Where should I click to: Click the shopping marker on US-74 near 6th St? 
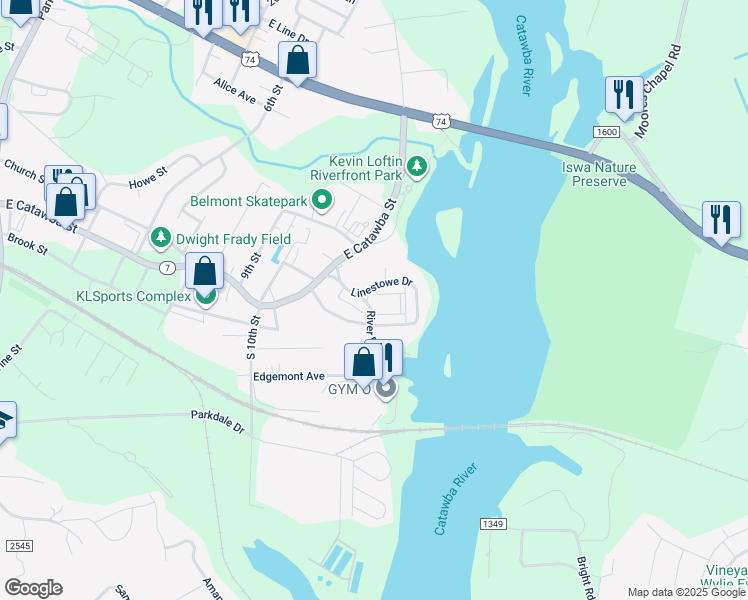pos(297,63)
